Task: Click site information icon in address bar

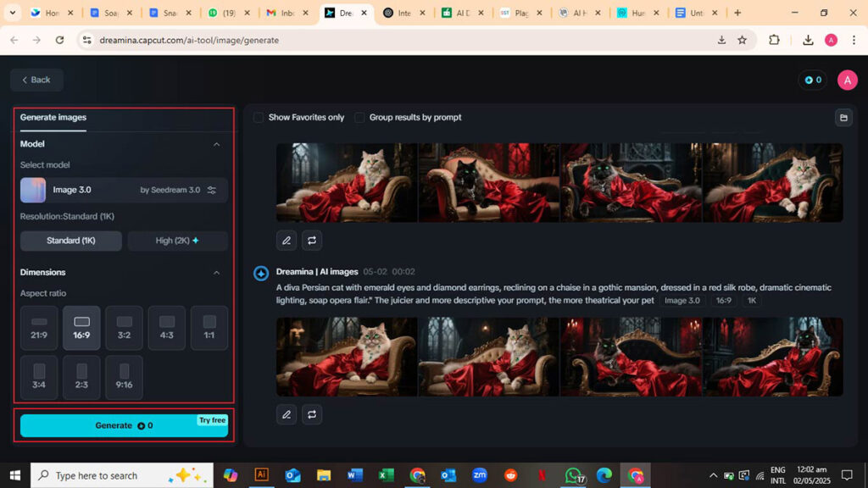Action: (x=87, y=40)
